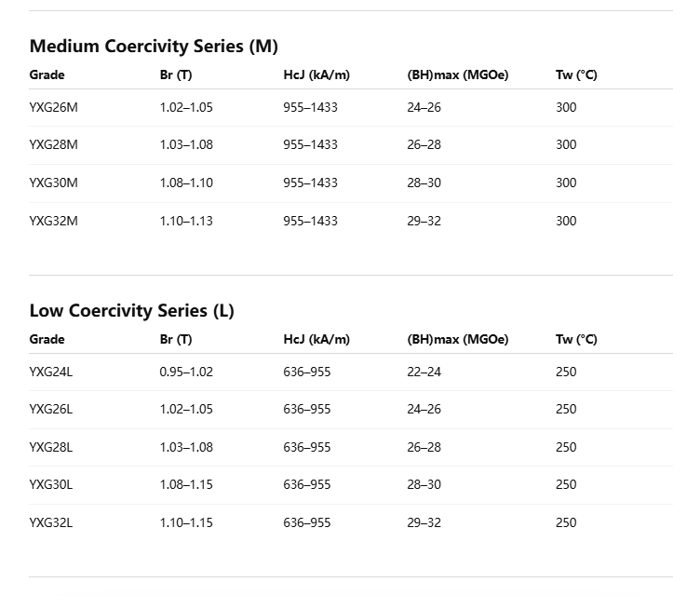This screenshot has width=700, height=596.
Task: Select the YXG28L grade cell
Action: coord(51,447)
